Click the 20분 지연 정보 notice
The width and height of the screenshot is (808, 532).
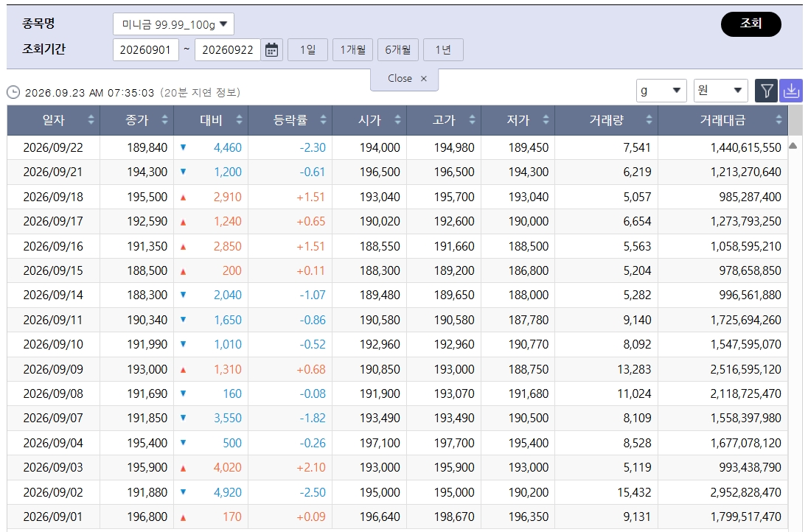[x=200, y=93]
